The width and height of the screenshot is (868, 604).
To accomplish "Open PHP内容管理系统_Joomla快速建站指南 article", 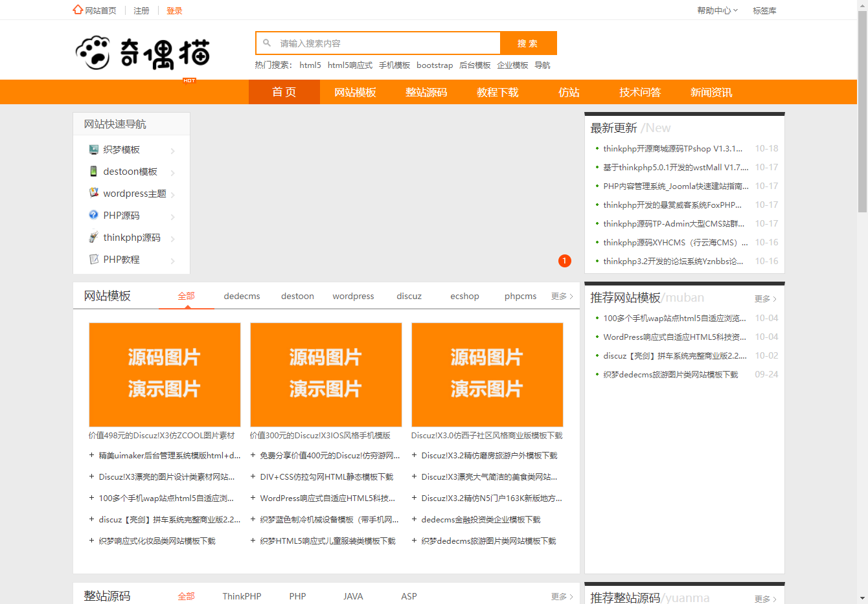I will coord(676,186).
